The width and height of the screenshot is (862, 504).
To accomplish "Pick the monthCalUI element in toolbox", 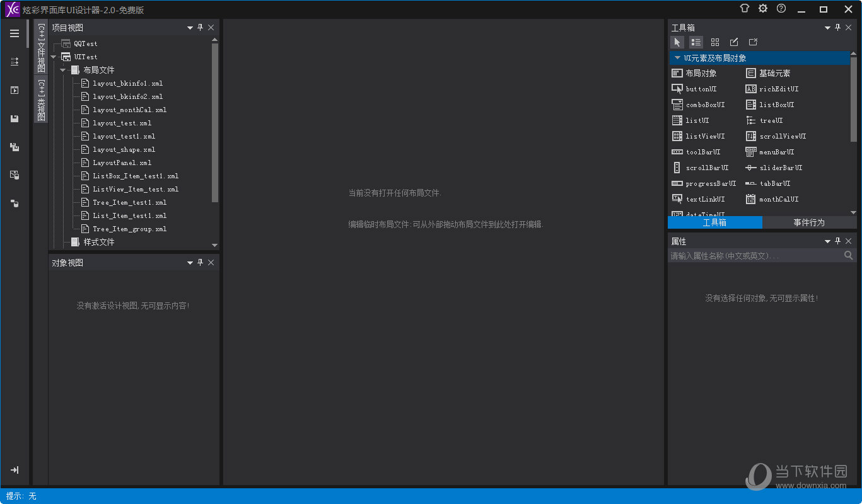I will 772,199.
